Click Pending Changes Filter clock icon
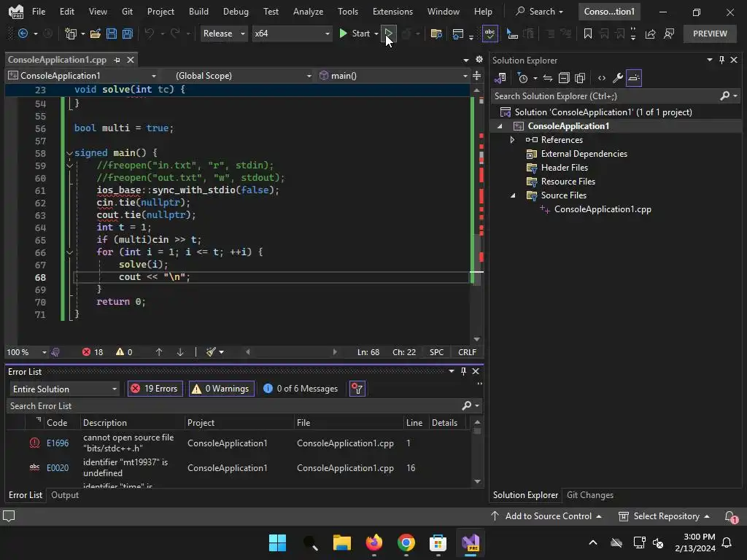Screen dimensions: 747x560 click(x=522, y=78)
